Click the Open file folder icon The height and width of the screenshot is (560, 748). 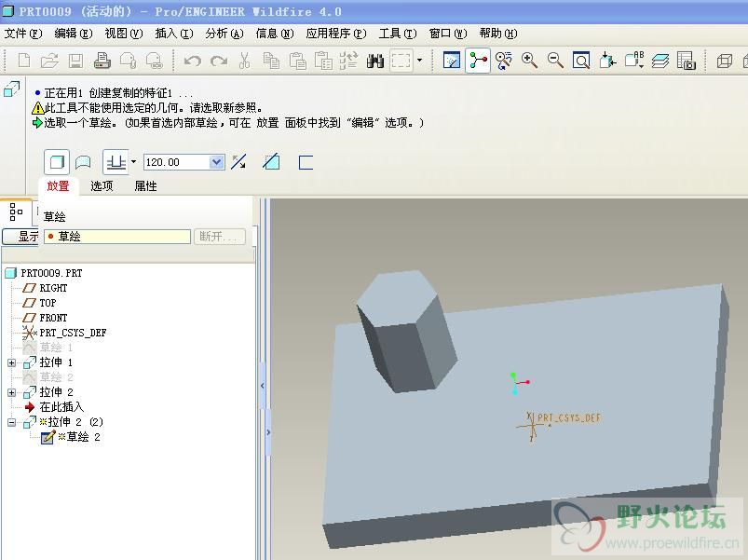[49, 61]
